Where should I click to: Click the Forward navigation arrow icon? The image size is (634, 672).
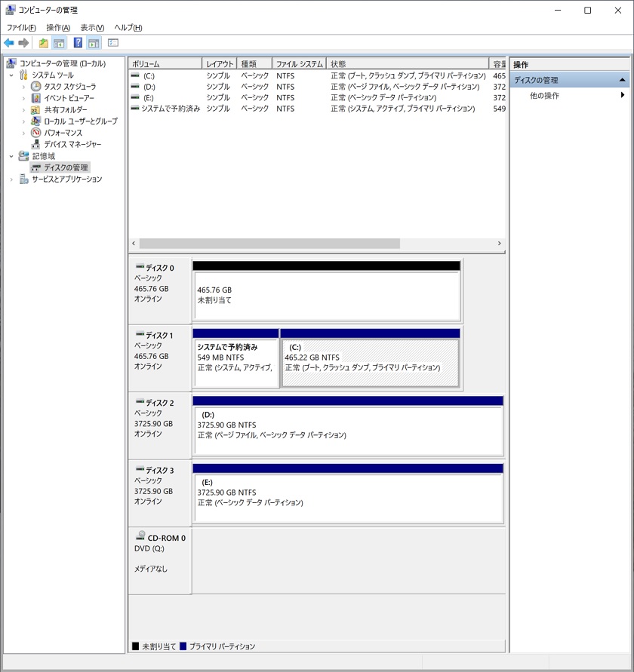coord(23,43)
